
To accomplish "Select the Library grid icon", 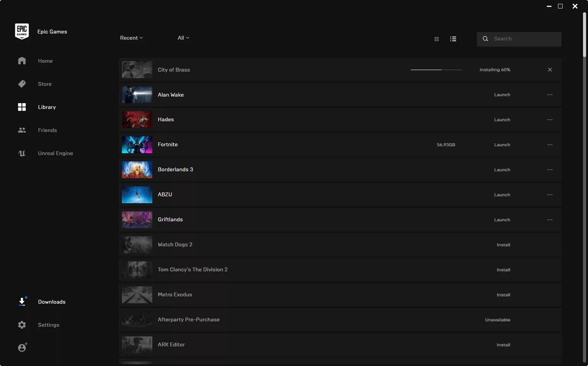I will (22, 107).
